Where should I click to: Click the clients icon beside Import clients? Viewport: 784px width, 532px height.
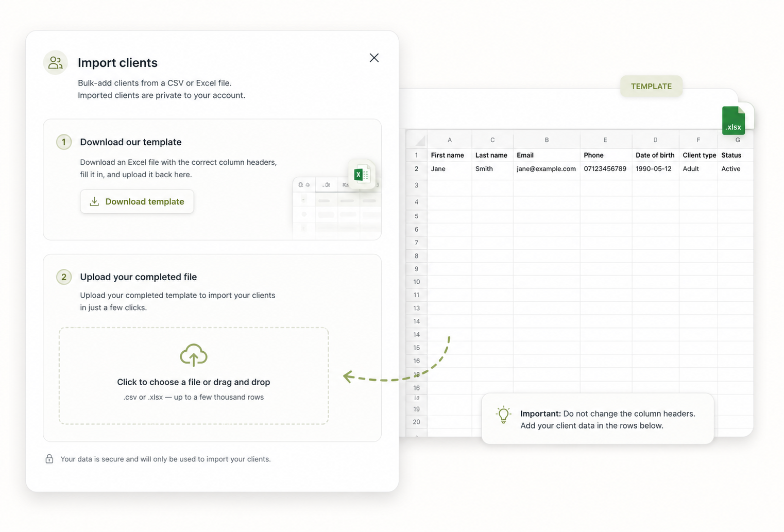pos(56,63)
